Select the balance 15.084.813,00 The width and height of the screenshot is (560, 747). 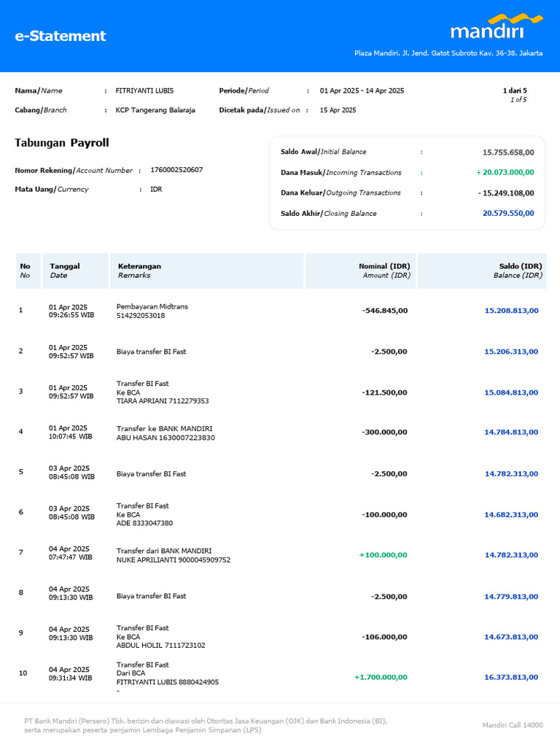[x=511, y=392]
